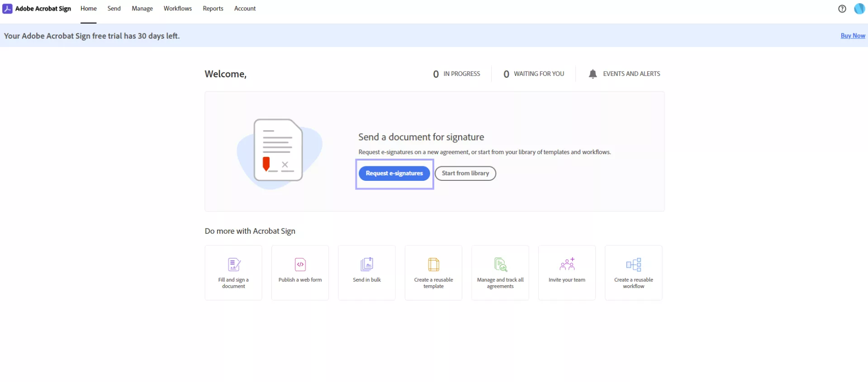Click the Fill and sign a document icon
The height and width of the screenshot is (382, 868).
(x=234, y=264)
